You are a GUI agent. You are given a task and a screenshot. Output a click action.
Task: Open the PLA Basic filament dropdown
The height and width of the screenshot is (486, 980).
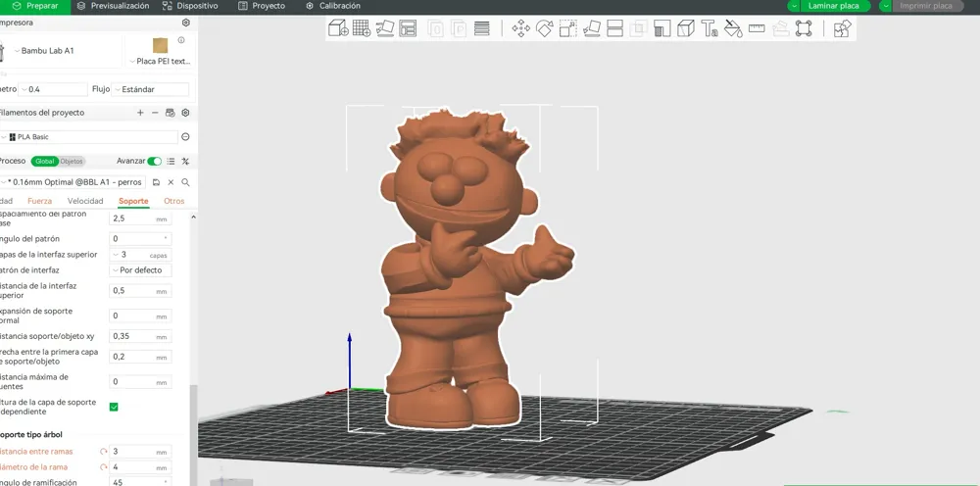(89, 137)
